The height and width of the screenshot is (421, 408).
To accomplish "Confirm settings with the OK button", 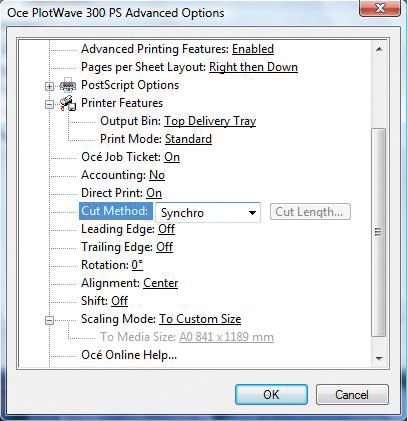I will click(271, 395).
